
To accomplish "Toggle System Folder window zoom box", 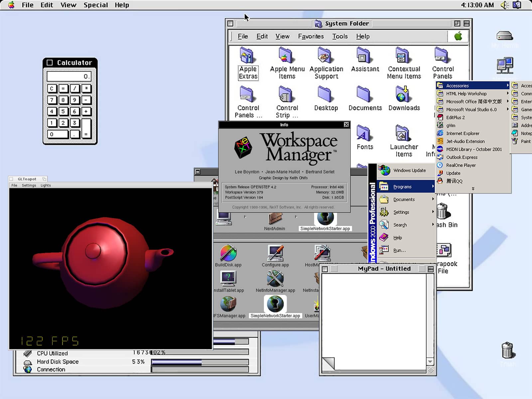I will pyautogui.click(x=457, y=23).
